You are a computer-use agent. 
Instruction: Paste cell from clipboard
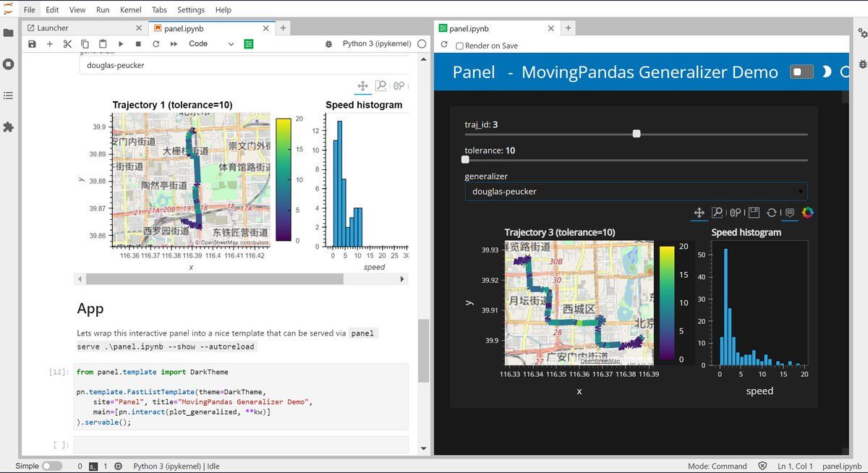click(103, 44)
